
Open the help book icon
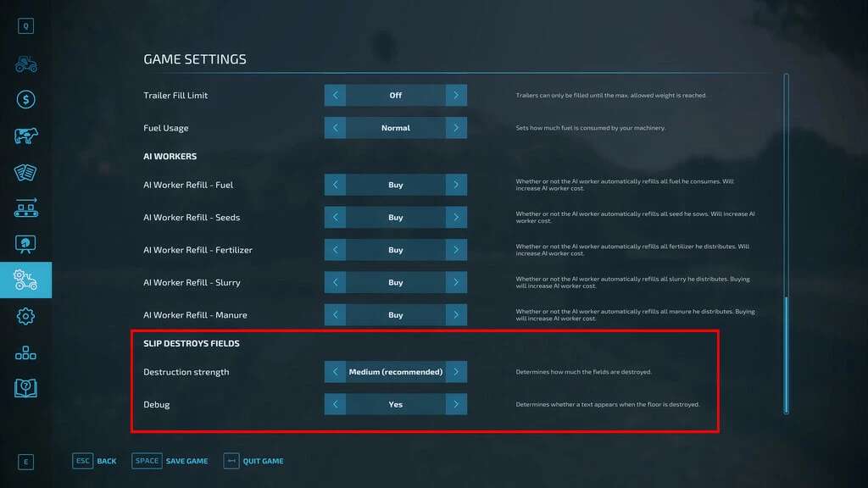click(x=25, y=388)
